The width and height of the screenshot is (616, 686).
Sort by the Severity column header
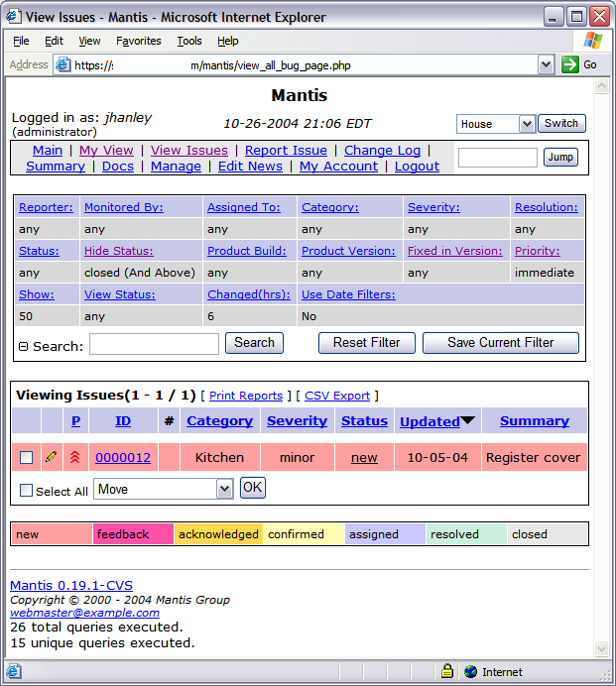click(298, 421)
